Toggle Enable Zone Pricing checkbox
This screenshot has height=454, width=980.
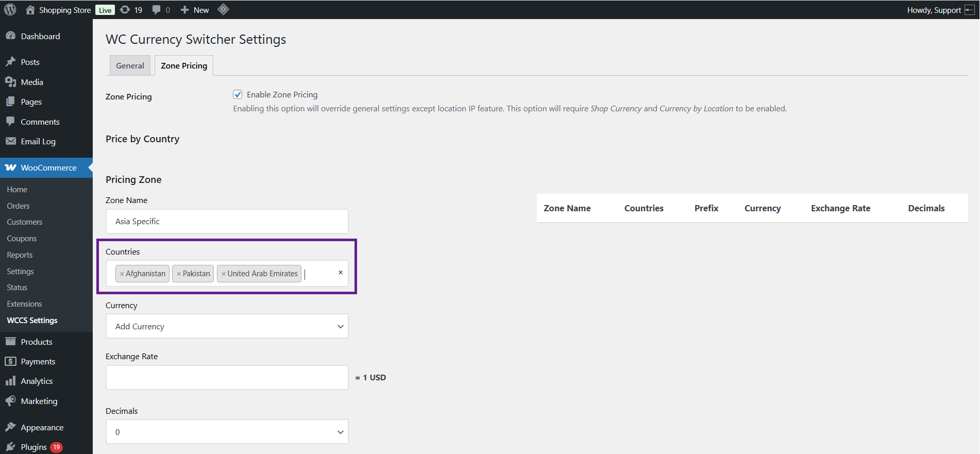[238, 94]
